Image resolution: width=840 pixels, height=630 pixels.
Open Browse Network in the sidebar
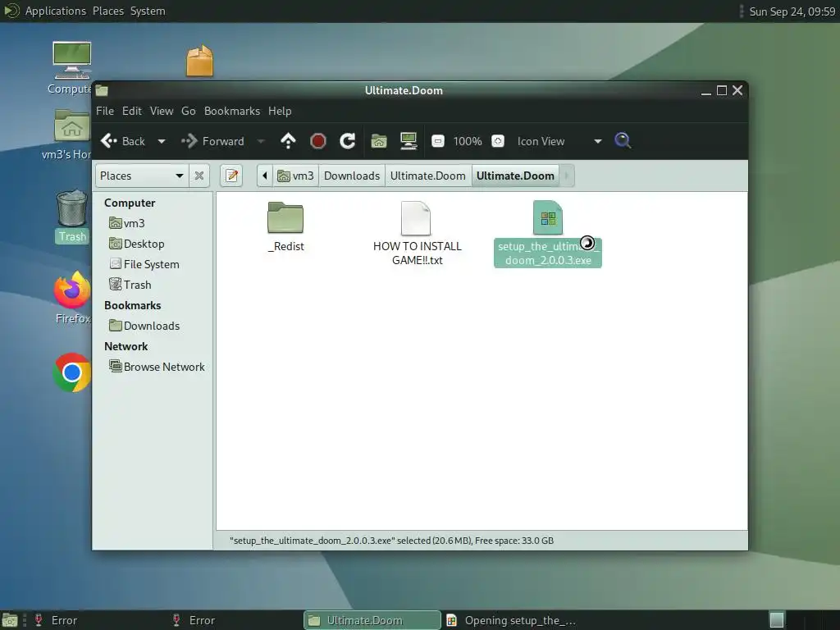click(157, 367)
